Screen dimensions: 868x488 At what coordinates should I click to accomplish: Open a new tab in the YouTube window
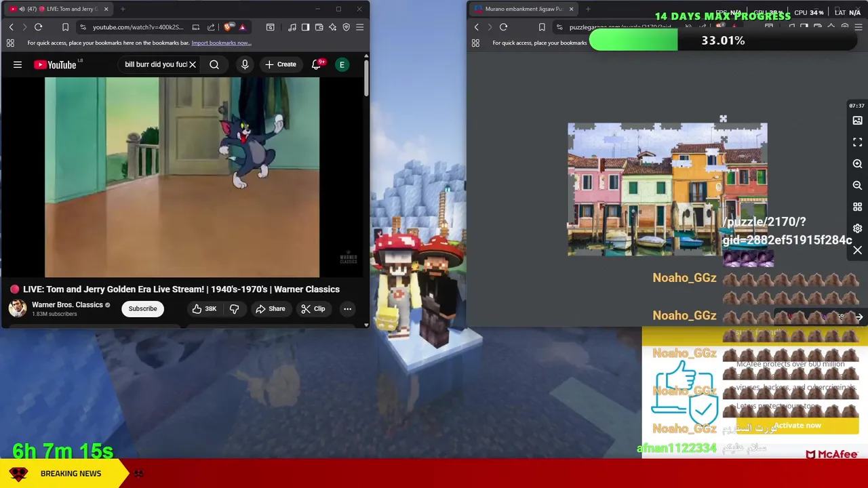[123, 9]
